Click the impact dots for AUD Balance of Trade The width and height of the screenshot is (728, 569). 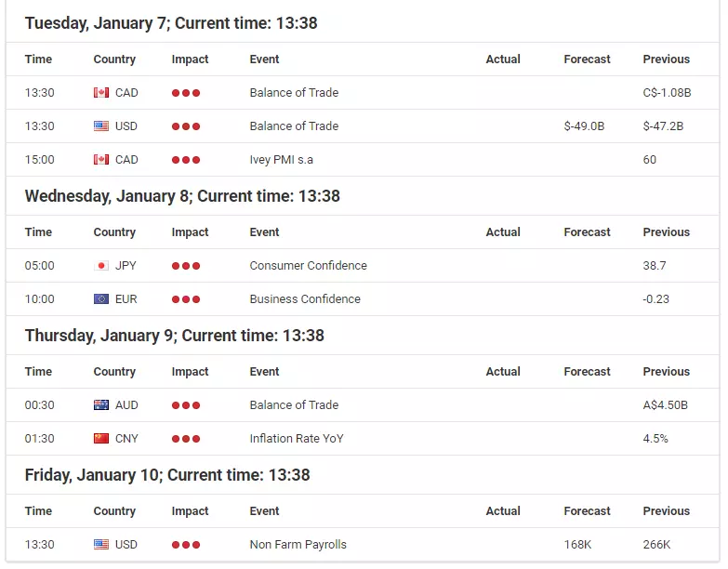click(186, 405)
